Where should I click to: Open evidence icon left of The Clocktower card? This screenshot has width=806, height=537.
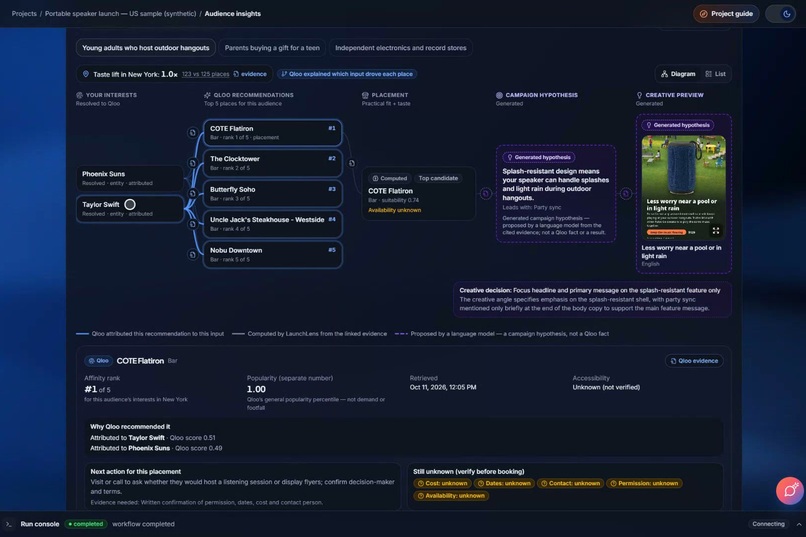[192, 163]
